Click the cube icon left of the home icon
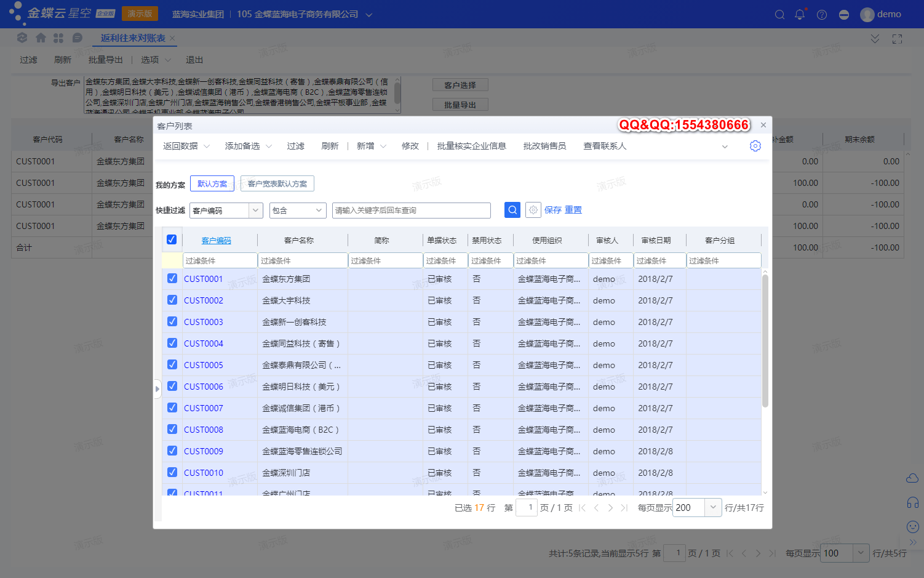The image size is (924, 578). [x=22, y=38]
